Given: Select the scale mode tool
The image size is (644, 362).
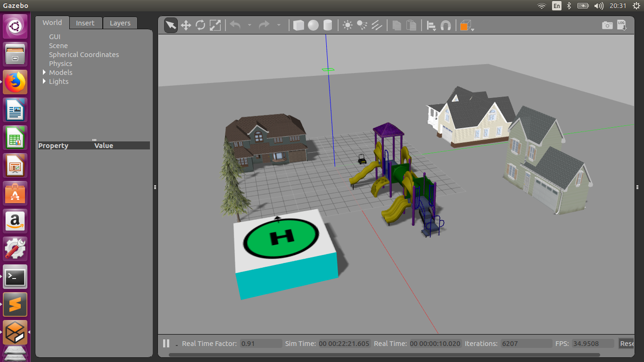Looking at the screenshot, I should (215, 25).
